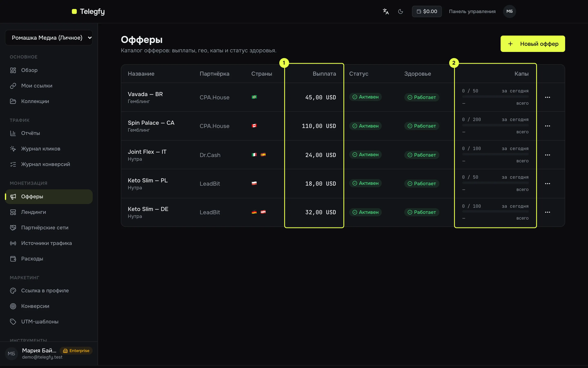The image size is (588, 368).
Task: Open actions menu for Spin Palace – CA
Action: pyautogui.click(x=547, y=126)
